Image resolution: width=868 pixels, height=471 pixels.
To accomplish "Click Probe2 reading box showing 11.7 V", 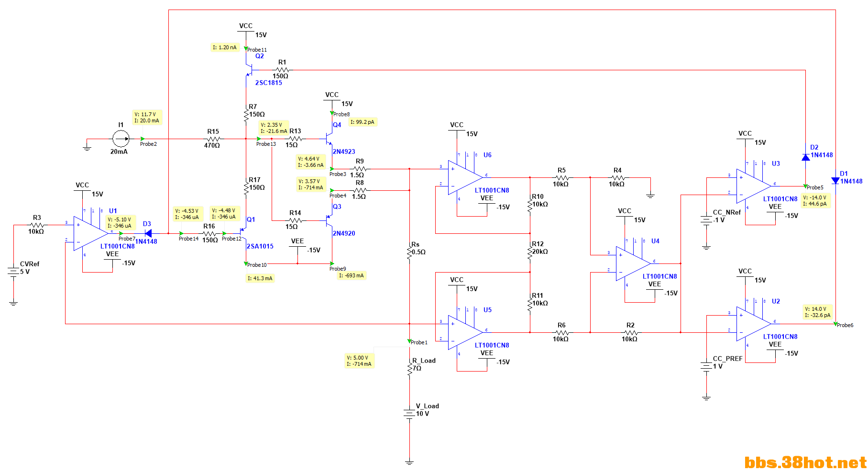I will (x=147, y=118).
